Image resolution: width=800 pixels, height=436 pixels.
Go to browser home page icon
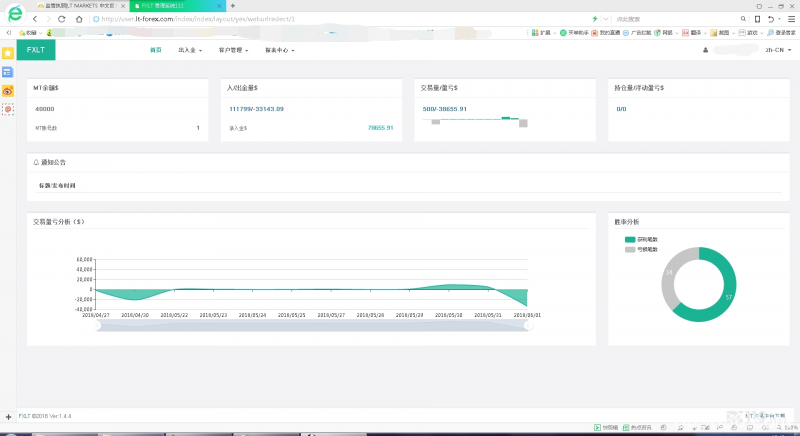79,19
